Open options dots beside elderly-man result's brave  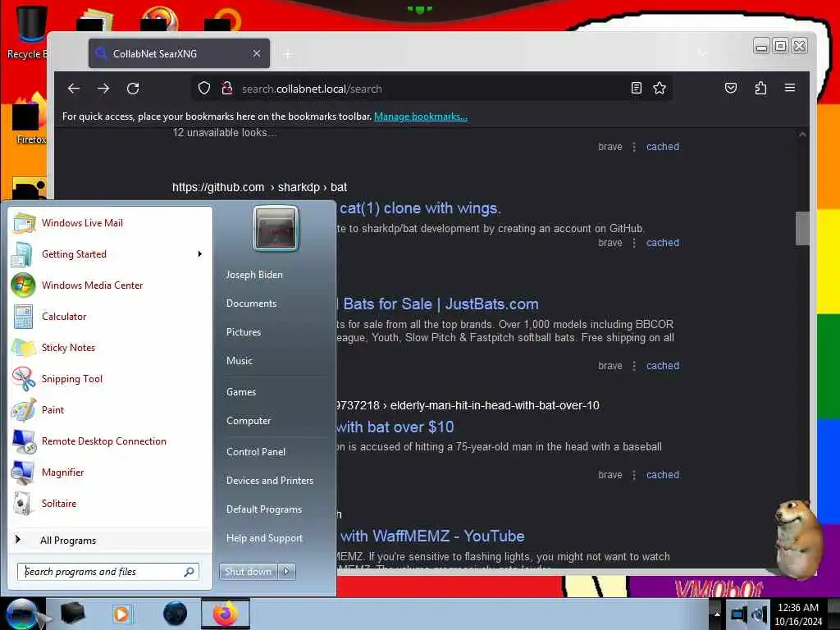[x=634, y=475]
